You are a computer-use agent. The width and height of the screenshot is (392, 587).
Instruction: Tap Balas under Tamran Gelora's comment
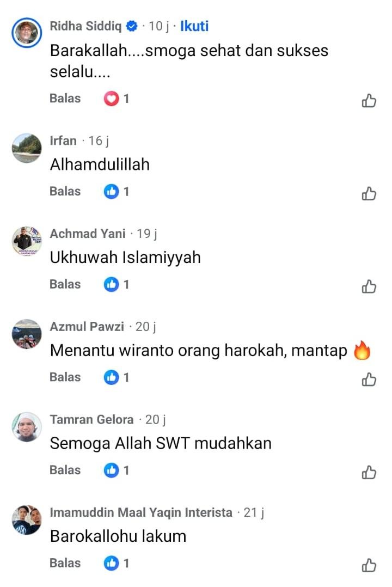coord(65,470)
